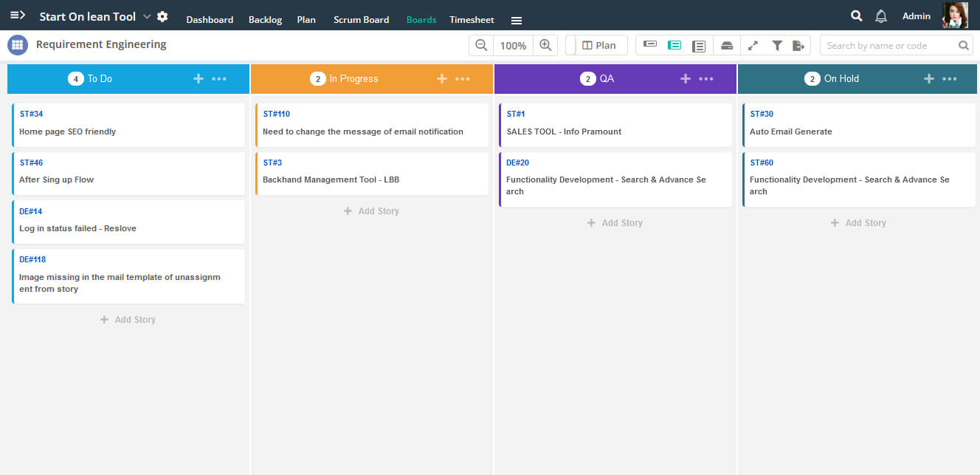
Task: Click the search magnifier in top bar
Action: [856, 16]
